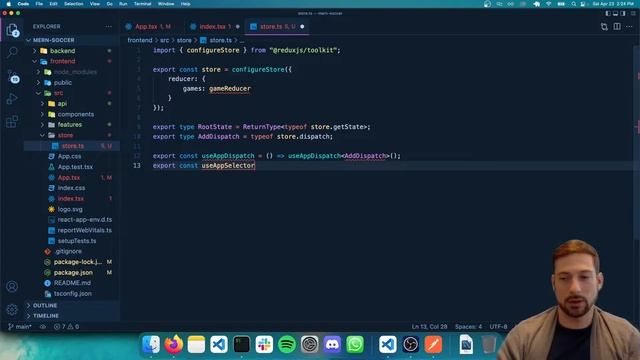640x360 pixels.
Task: Open the Terminal menu
Action: click(x=142, y=4)
